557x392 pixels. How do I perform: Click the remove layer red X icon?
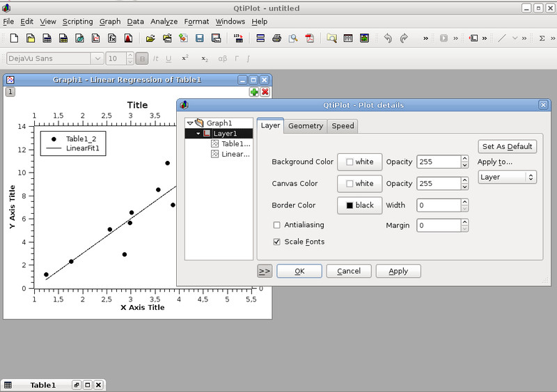pos(265,92)
